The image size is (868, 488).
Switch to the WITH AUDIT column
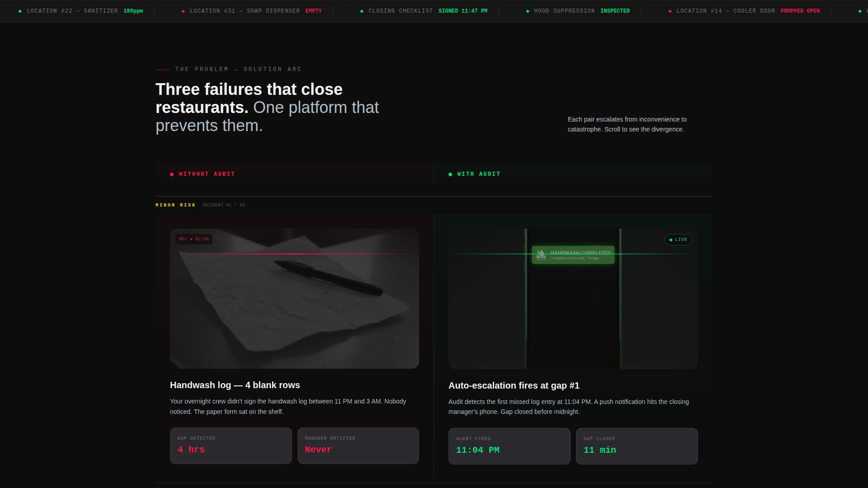click(x=478, y=174)
